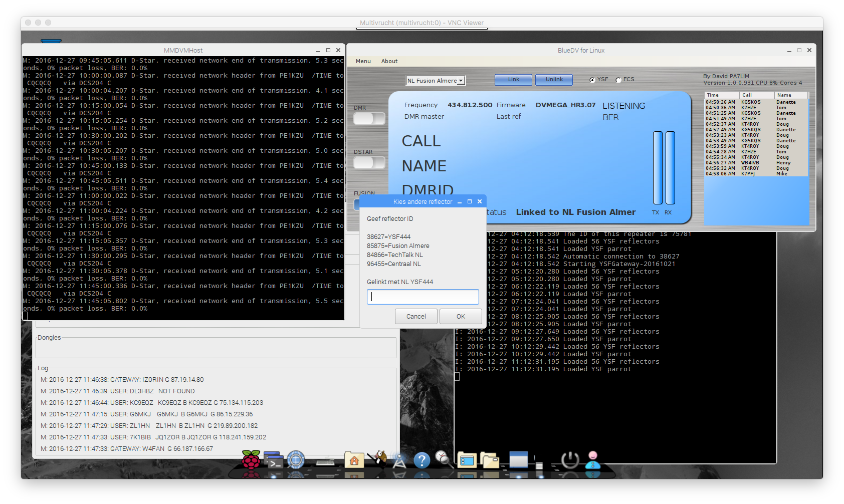Click the 85875=Fusion Almere line
Image resolution: width=844 pixels, height=504 pixels.
pyautogui.click(x=398, y=246)
